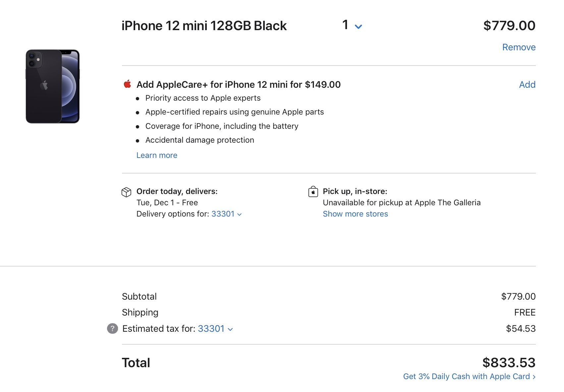Open Learn more about AppleCare+
This screenshot has width=564, height=392.
click(157, 155)
